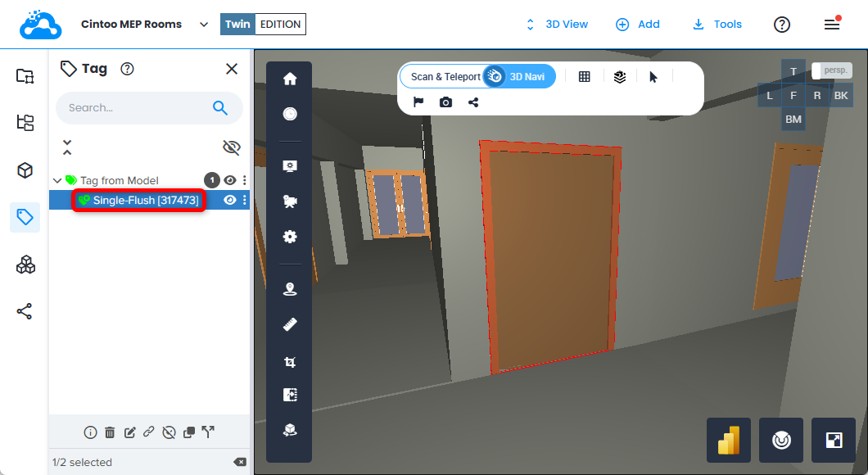Open the display settings monitor icon
This screenshot has height=475, width=868.
[x=290, y=166]
